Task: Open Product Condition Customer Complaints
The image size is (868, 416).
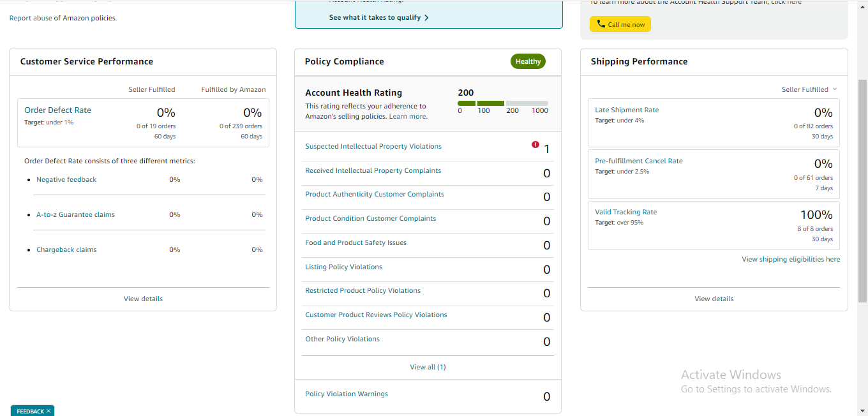Action: 371,218
